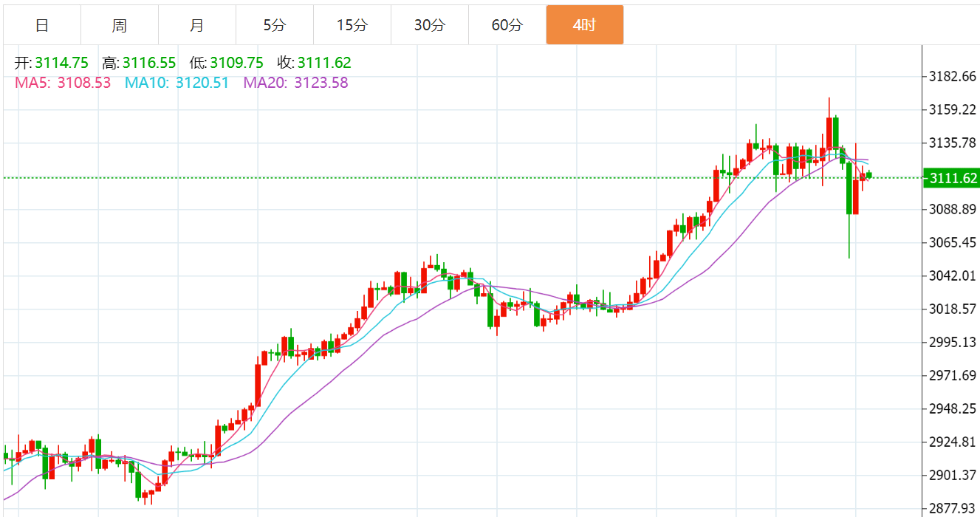Select the 周 weekly timeframe tab
980x517 pixels.
coord(120,25)
